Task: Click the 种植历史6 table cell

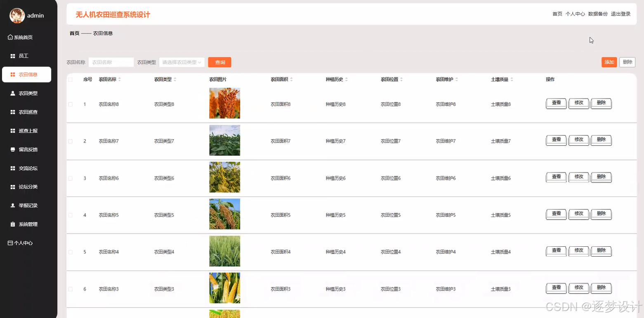Action: [x=336, y=178]
